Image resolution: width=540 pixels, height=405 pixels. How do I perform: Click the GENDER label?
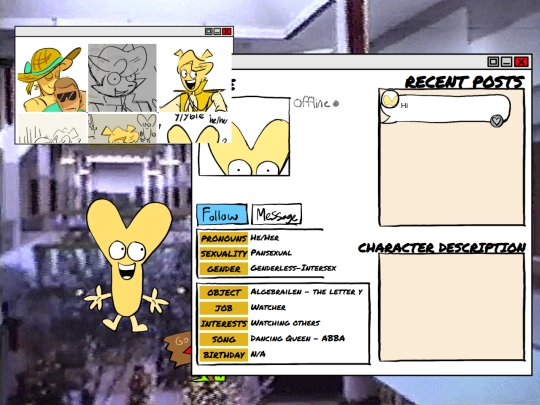(x=224, y=269)
